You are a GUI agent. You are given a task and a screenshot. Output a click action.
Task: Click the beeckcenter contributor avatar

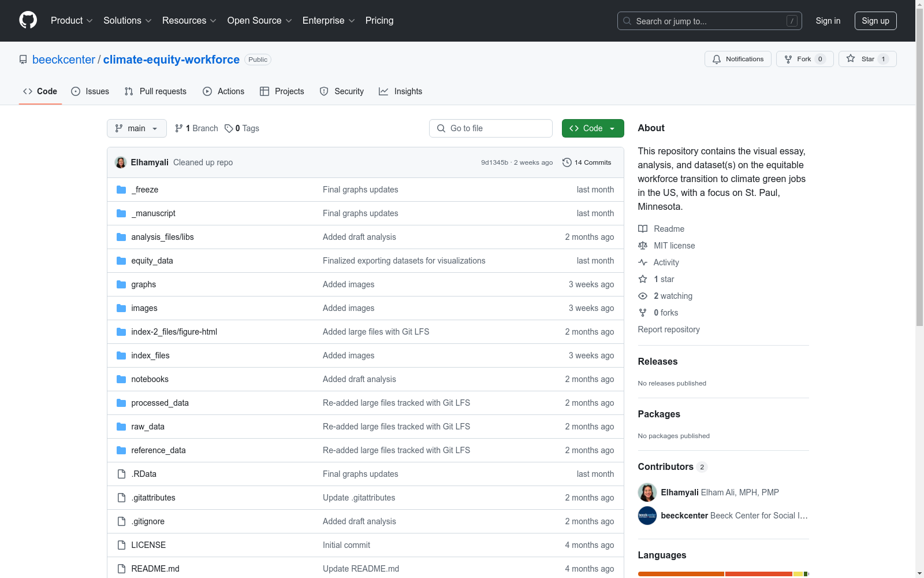point(647,516)
